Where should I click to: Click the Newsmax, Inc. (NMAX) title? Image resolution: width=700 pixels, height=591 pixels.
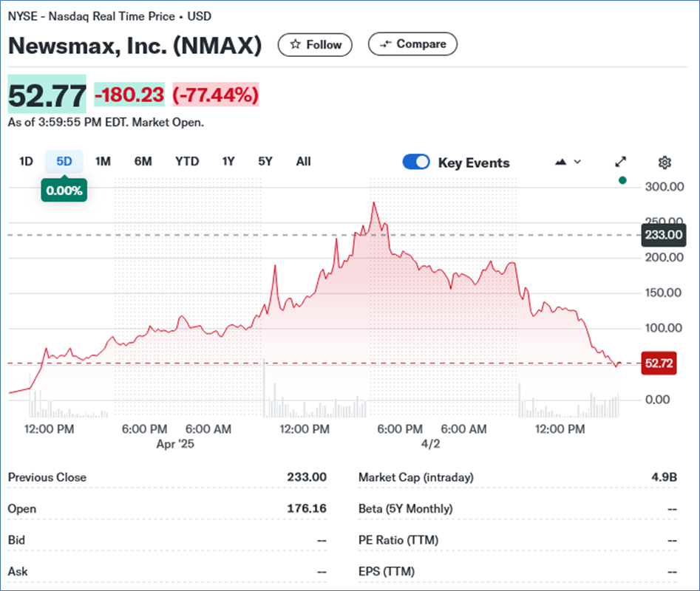(x=135, y=46)
